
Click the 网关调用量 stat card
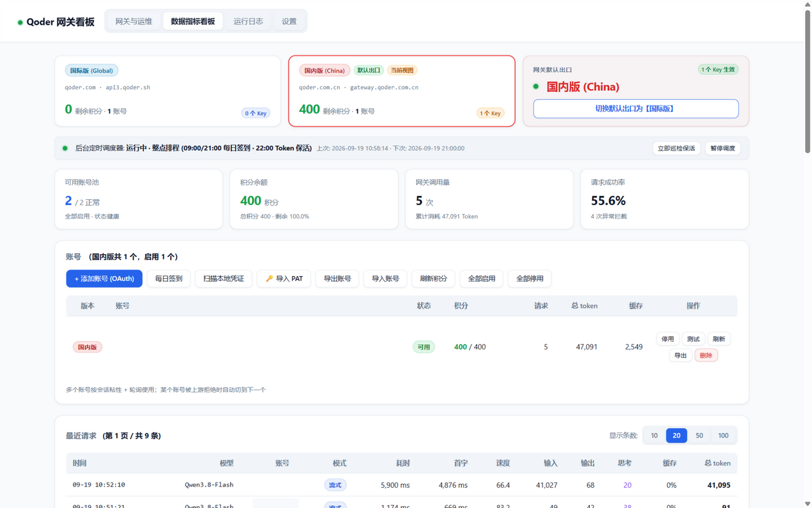point(489,199)
